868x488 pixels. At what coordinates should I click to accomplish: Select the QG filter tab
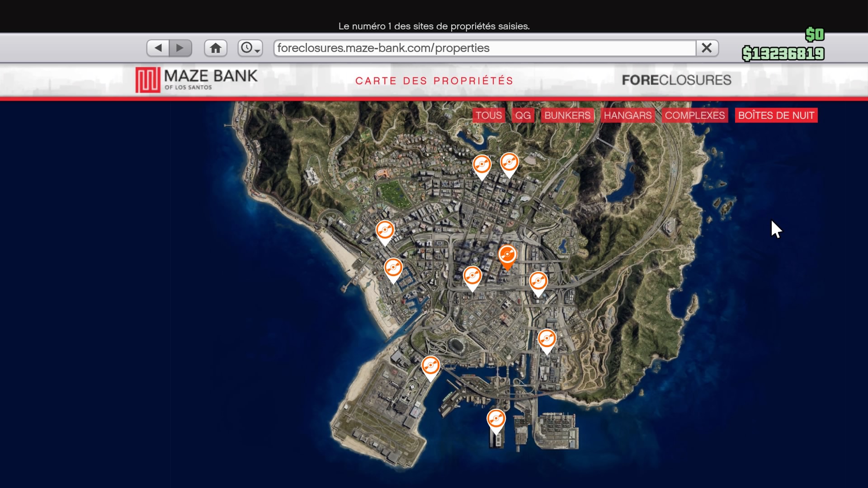pos(523,115)
